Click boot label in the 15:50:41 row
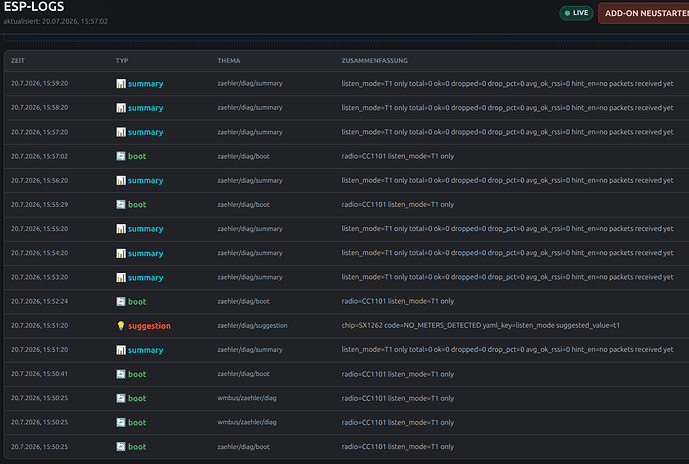This screenshot has height=464, width=689. click(x=137, y=374)
